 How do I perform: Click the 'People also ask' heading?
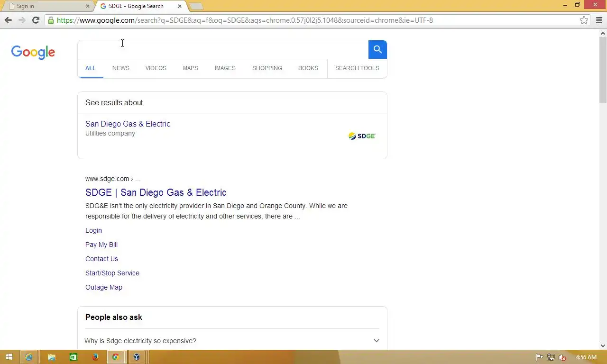pos(114,317)
